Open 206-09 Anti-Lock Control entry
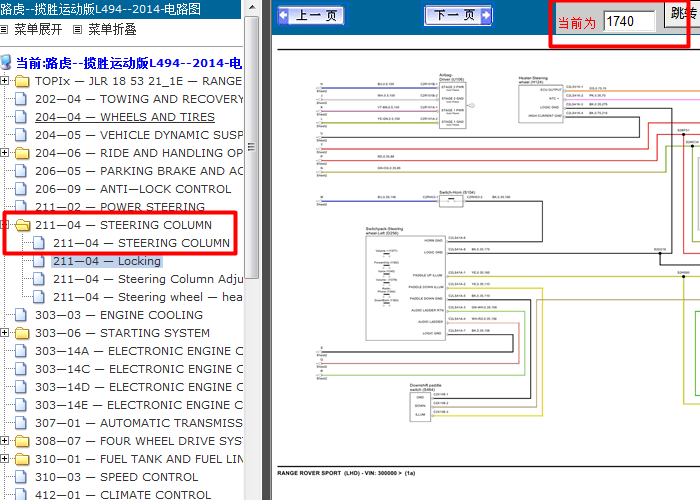 tap(133, 189)
